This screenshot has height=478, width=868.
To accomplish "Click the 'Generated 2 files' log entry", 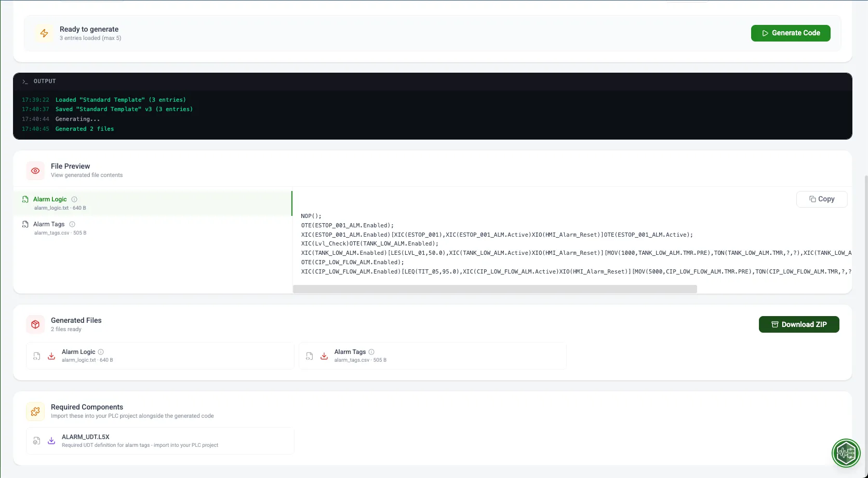I will click(x=85, y=129).
